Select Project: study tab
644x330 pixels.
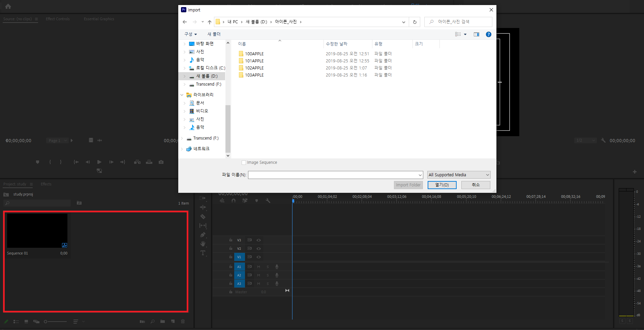pyautogui.click(x=14, y=184)
